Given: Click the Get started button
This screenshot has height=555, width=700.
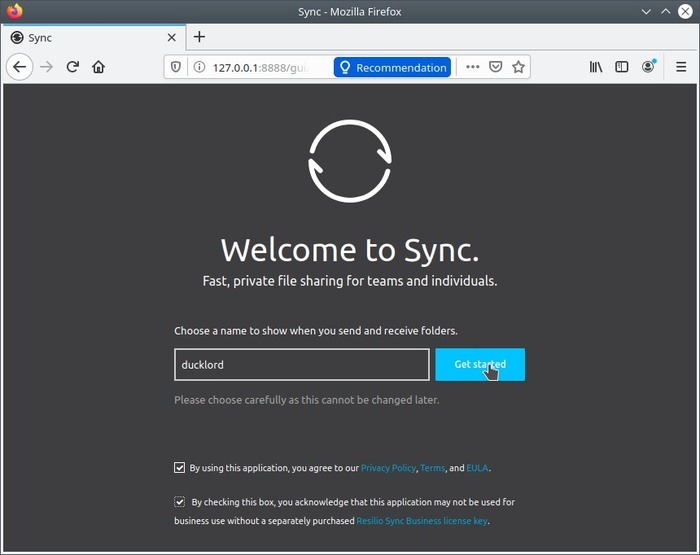Looking at the screenshot, I should (x=480, y=365).
